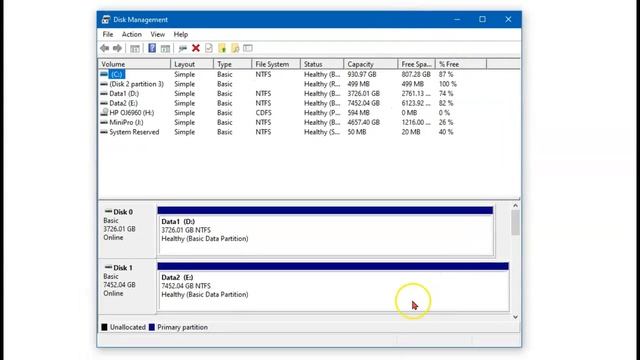
Task: Click the disk pane vertical scrollbar thumb
Action: pos(515,223)
